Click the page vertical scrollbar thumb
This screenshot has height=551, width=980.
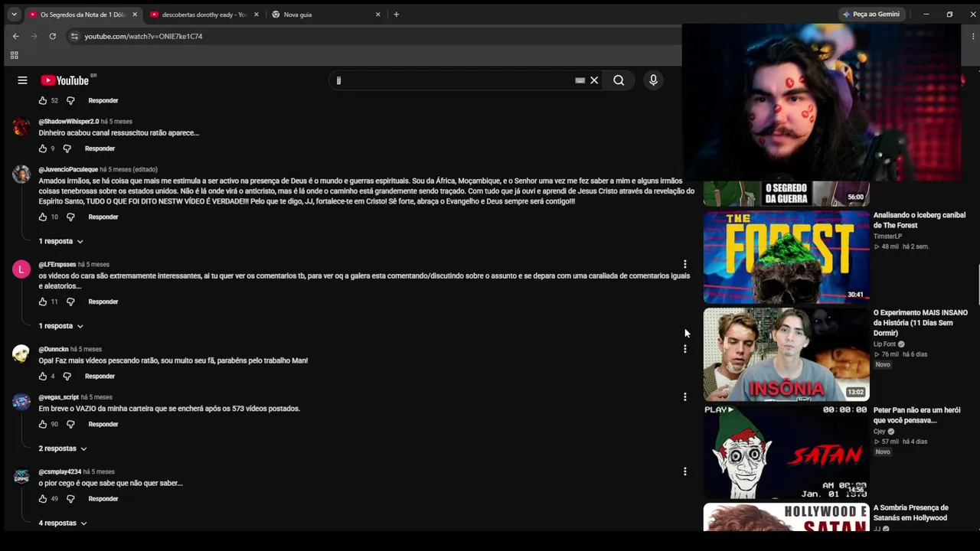pyautogui.click(x=978, y=285)
